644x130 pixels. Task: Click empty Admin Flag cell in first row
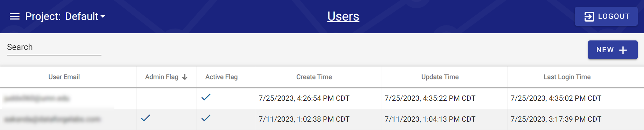click(167, 98)
